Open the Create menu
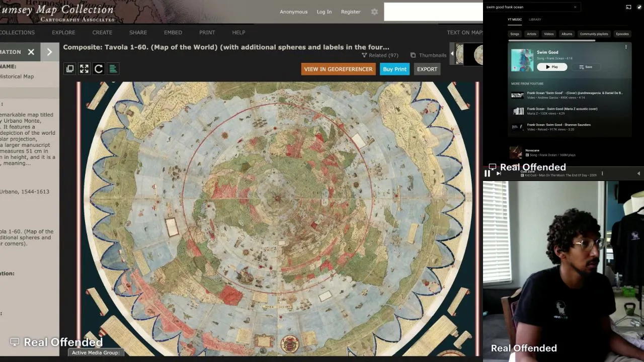Screen dimensions: 644x362 [102, 33]
